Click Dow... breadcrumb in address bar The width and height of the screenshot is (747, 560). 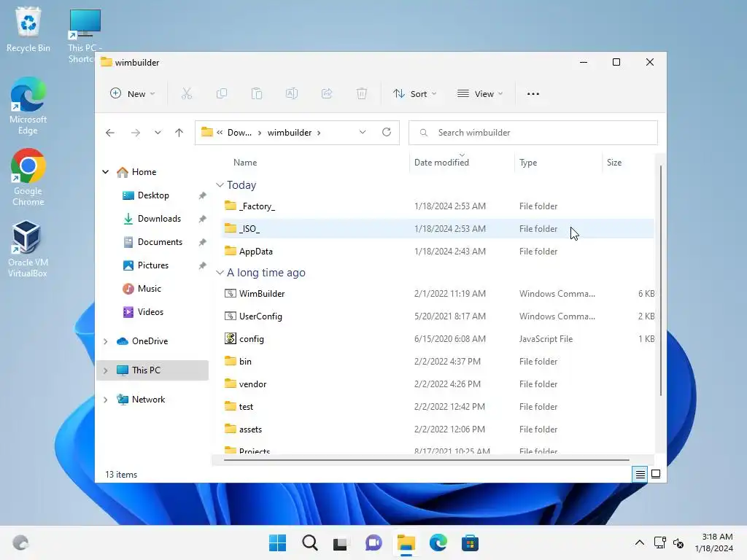[x=239, y=133]
